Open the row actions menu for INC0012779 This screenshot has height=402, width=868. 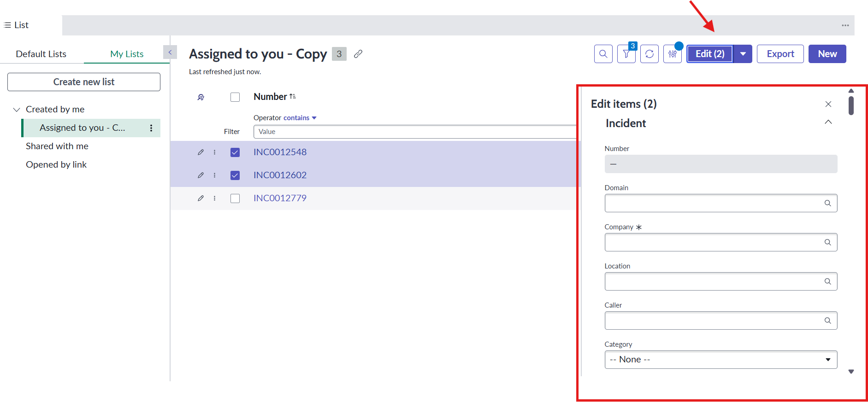[x=214, y=198]
